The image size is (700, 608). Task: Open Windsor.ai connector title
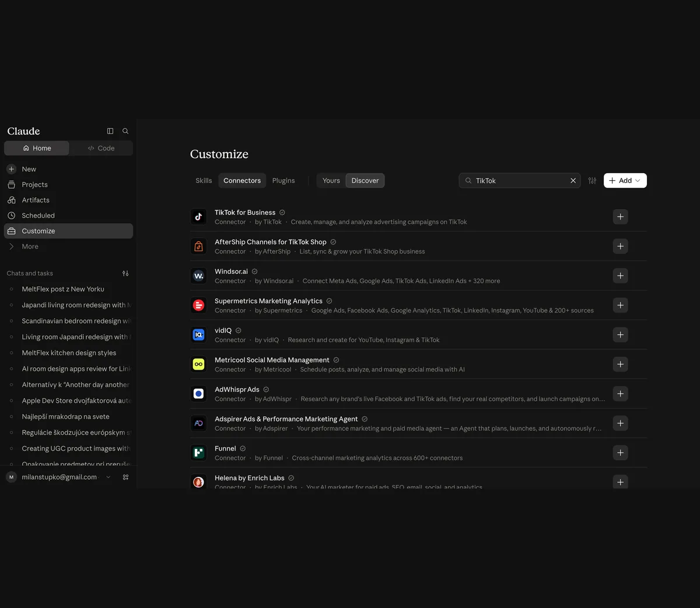231,272
